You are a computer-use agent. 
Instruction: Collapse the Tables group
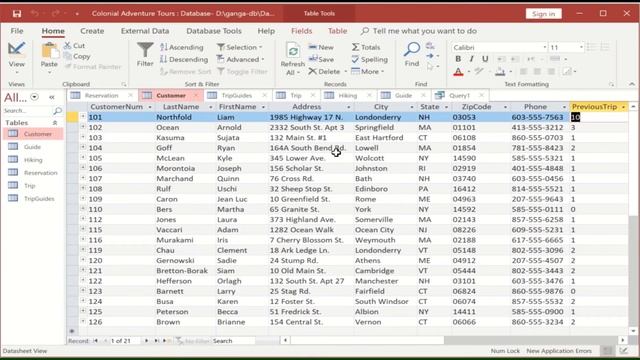point(55,123)
